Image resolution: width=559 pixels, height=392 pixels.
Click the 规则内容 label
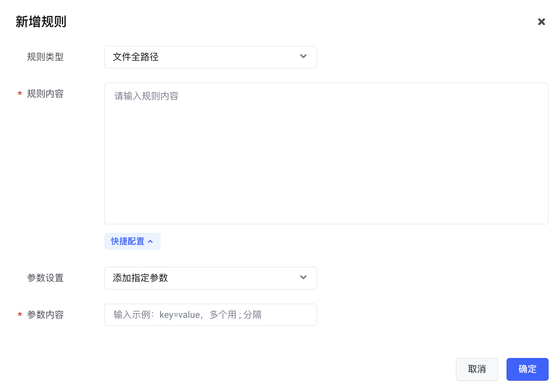tap(45, 94)
